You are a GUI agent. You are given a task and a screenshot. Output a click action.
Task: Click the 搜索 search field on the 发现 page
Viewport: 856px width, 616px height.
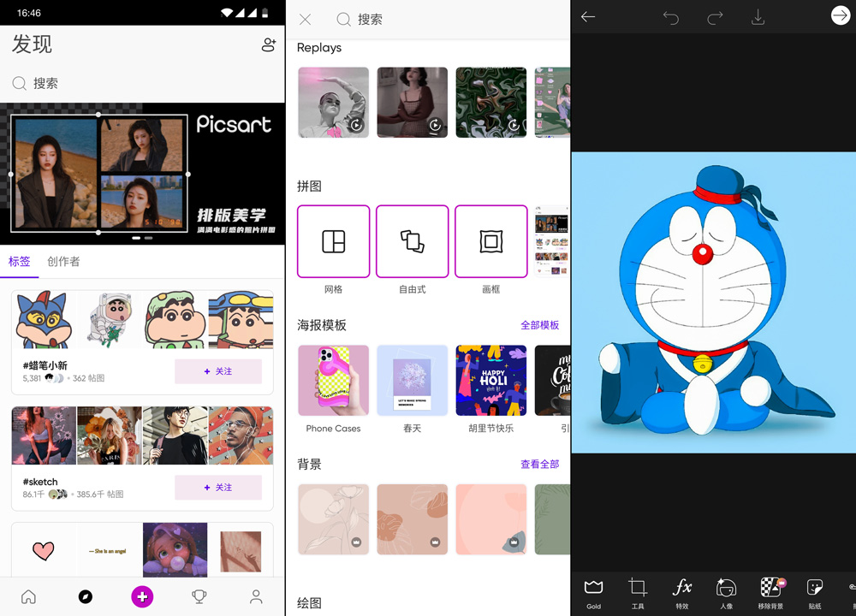point(142,83)
